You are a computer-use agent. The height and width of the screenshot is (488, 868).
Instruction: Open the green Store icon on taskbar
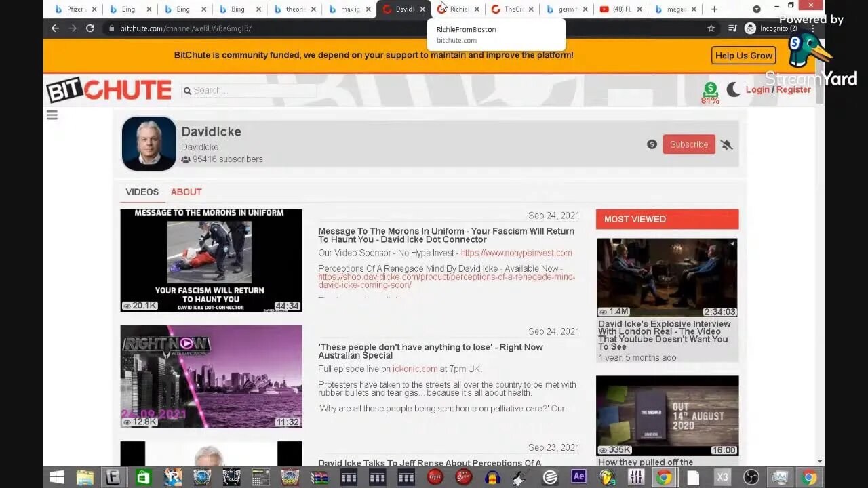143,477
